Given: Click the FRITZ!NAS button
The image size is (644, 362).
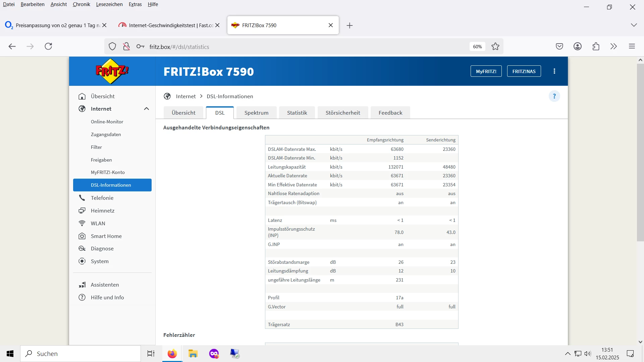Looking at the screenshot, I should (x=524, y=71).
